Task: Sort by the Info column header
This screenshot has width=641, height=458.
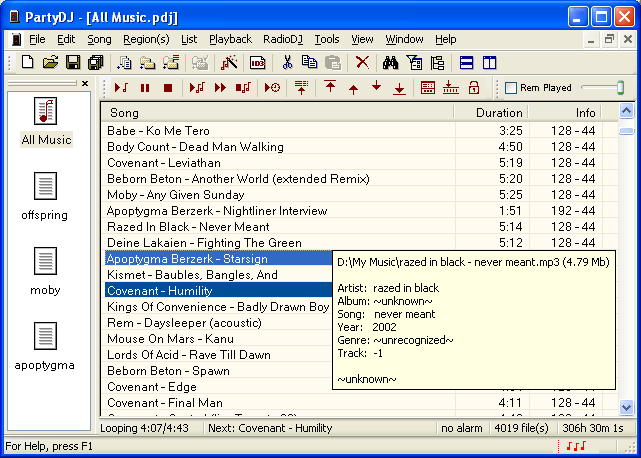Action: coord(564,112)
